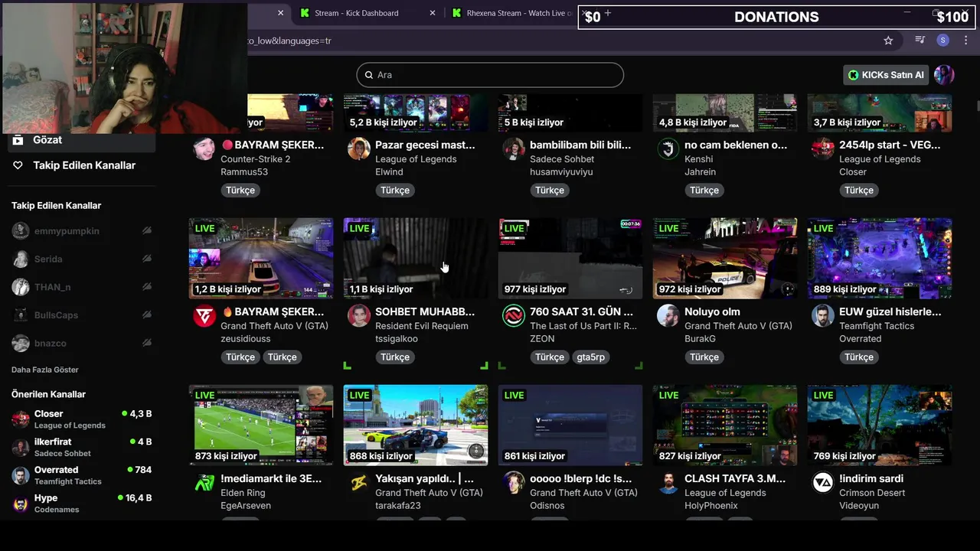The width and height of the screenshot is (980, 551).
Task: Open bnazco's avatar in followed channels
Action: pyautogui.click(x=21, y=343)
